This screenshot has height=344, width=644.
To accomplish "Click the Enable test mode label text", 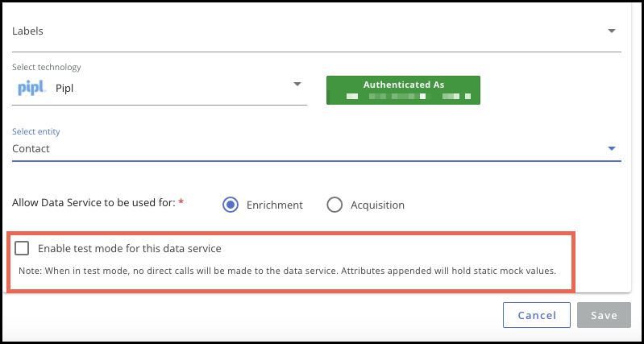I will [130, 248].
